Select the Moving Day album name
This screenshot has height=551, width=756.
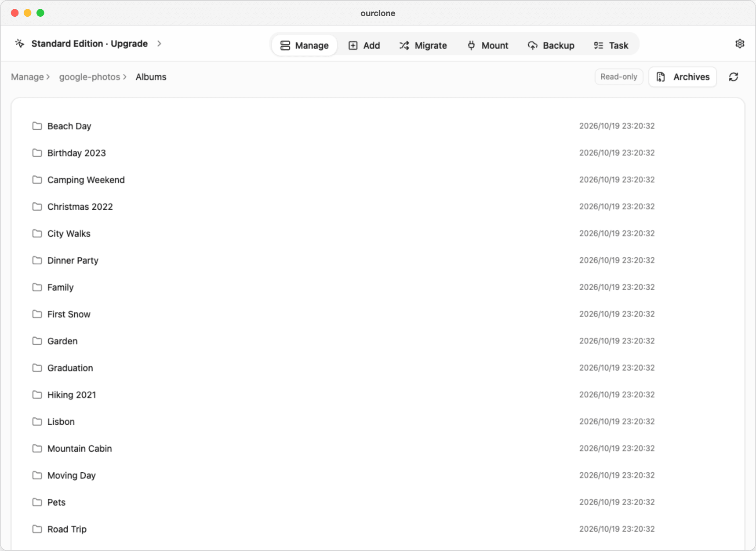(72, 475)
